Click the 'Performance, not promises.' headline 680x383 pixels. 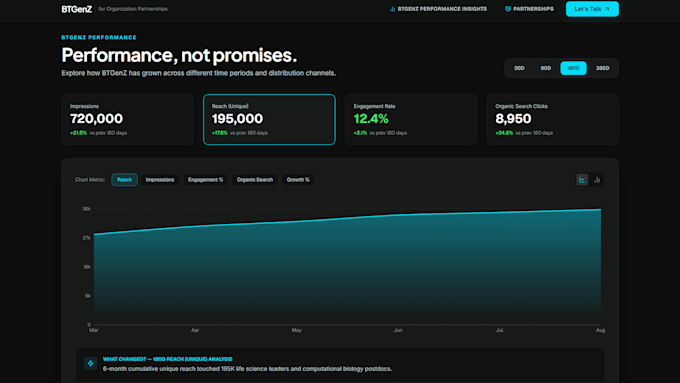point(179,55)
